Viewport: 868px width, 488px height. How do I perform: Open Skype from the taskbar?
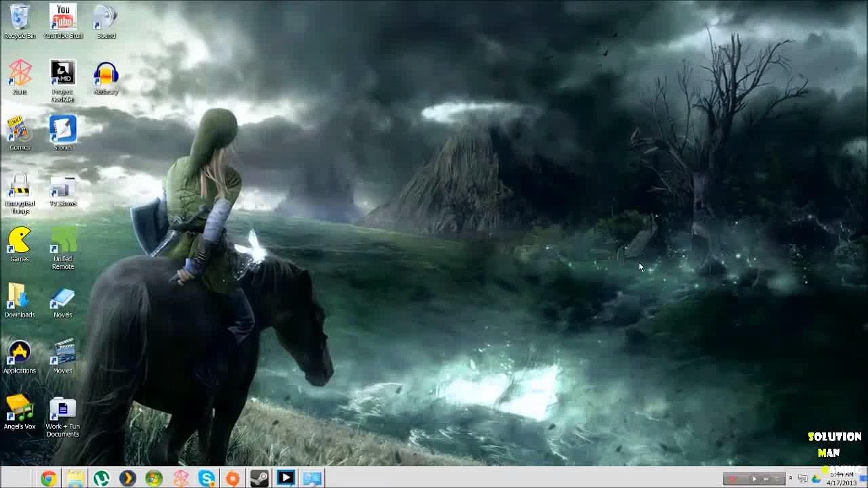click(207, 479)
